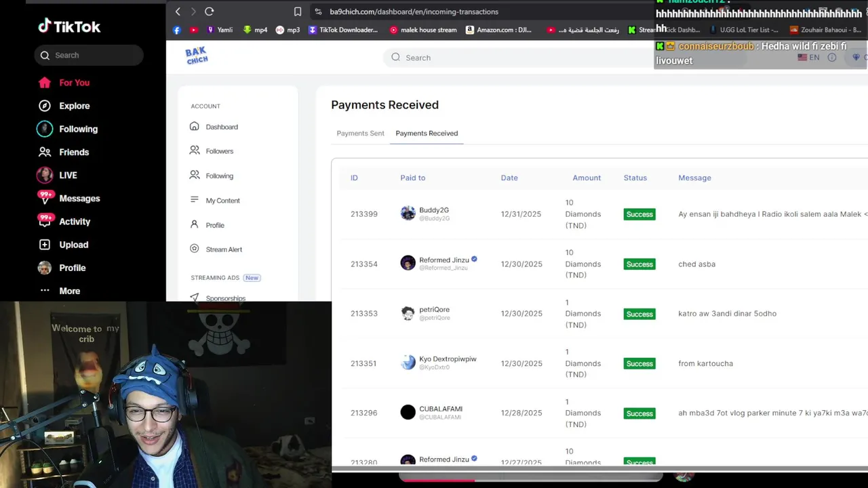
Task: Open Facebook bookmark
Action: [177, 30]
